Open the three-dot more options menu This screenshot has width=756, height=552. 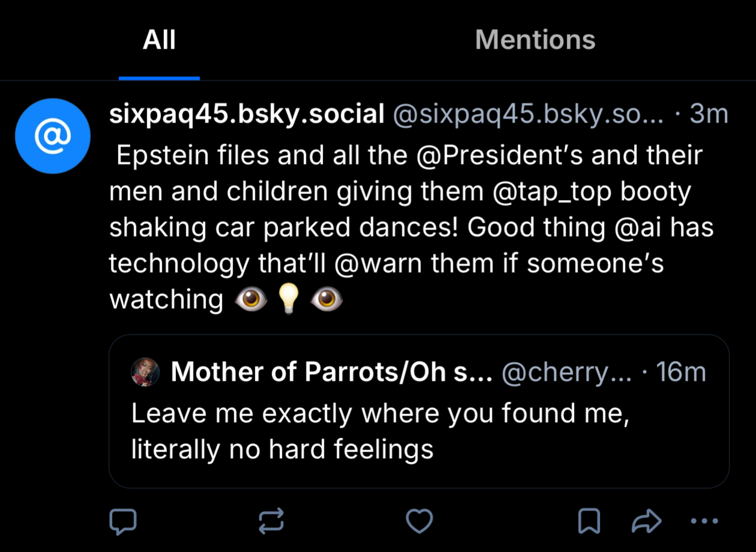[x=704, y=521]
